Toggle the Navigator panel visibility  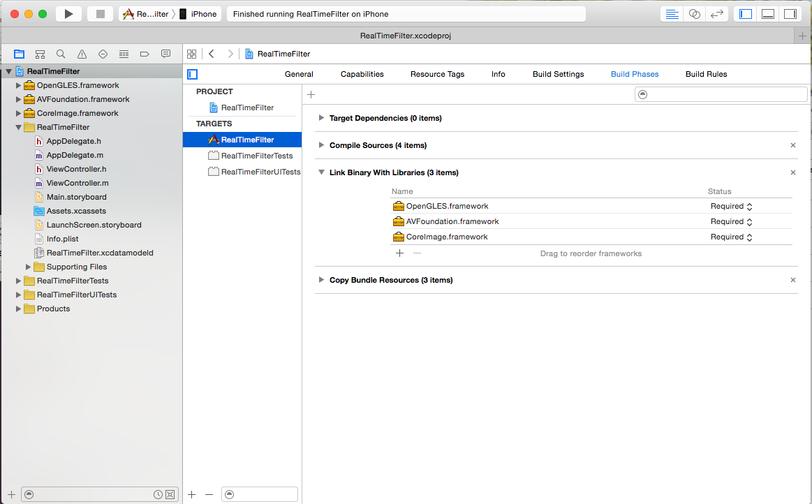746,14
